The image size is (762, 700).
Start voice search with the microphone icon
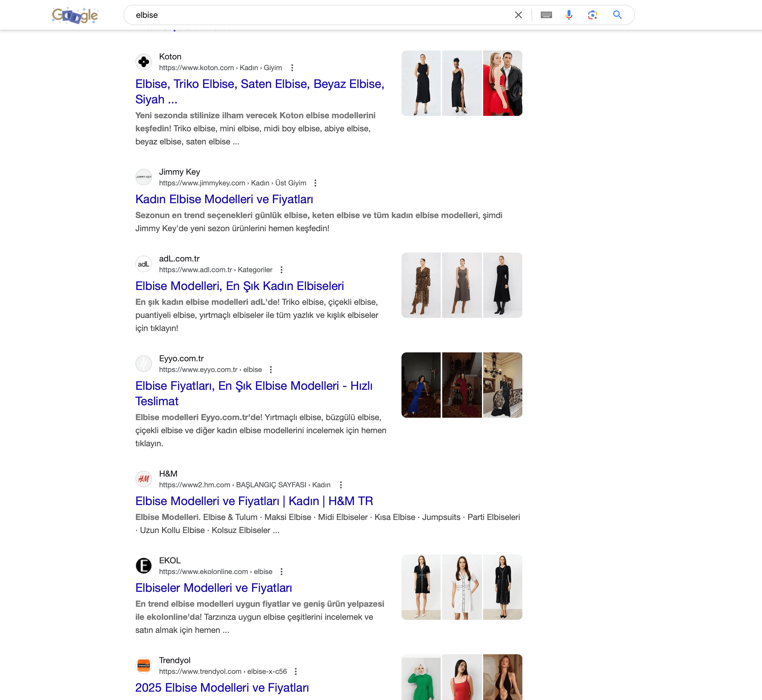point(569,15)
